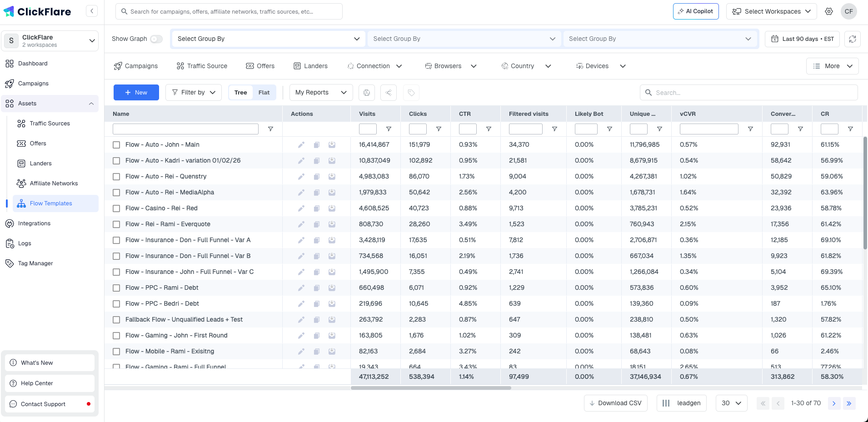Click the edit pencil for Flow - Auto - John - Main
Viewport: 868px width, 422px height.
coord(301,145)
